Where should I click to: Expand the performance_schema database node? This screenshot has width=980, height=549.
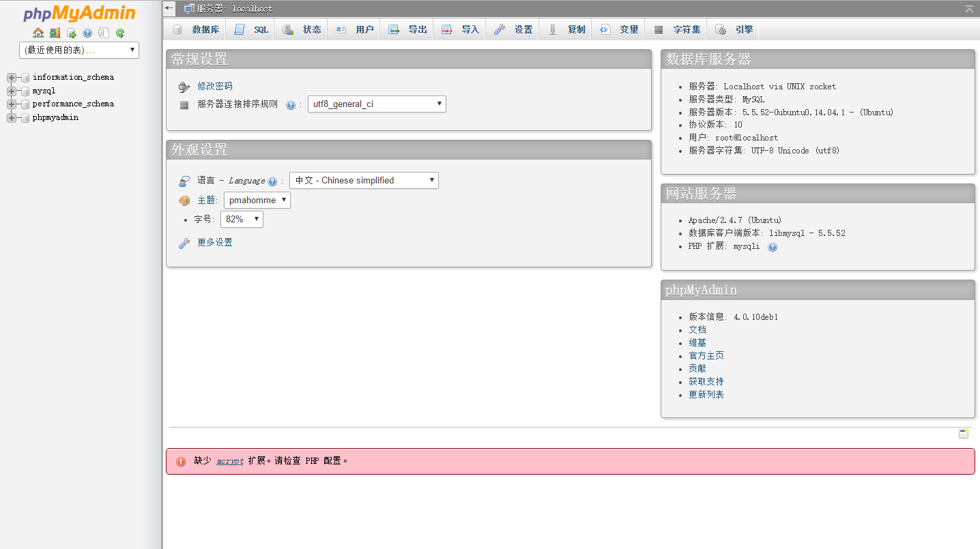(11, 104)
